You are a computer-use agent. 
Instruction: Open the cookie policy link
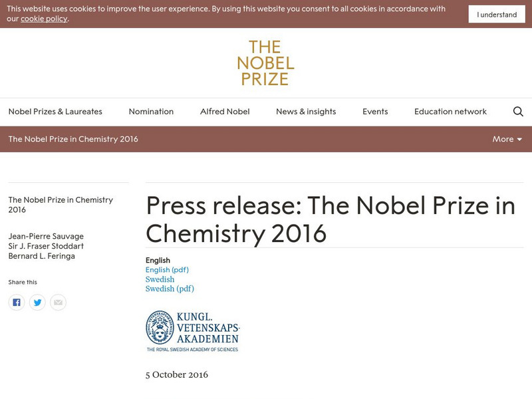(44, 19)
